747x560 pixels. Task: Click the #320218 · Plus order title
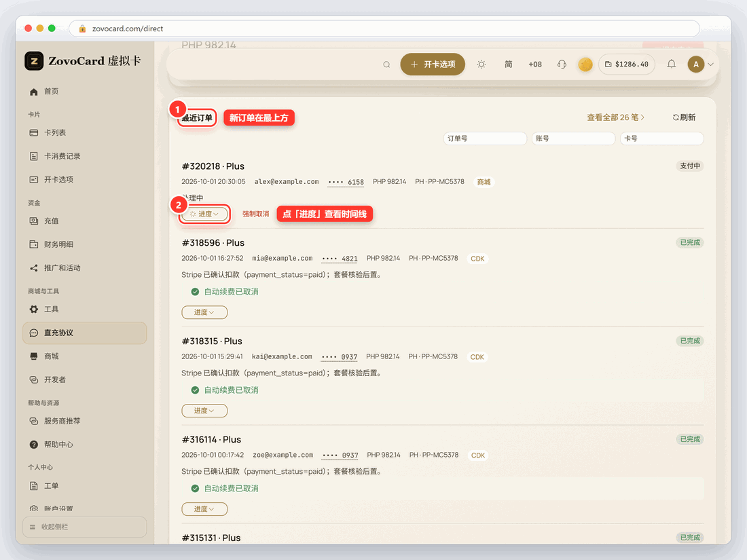coord(213,166)
